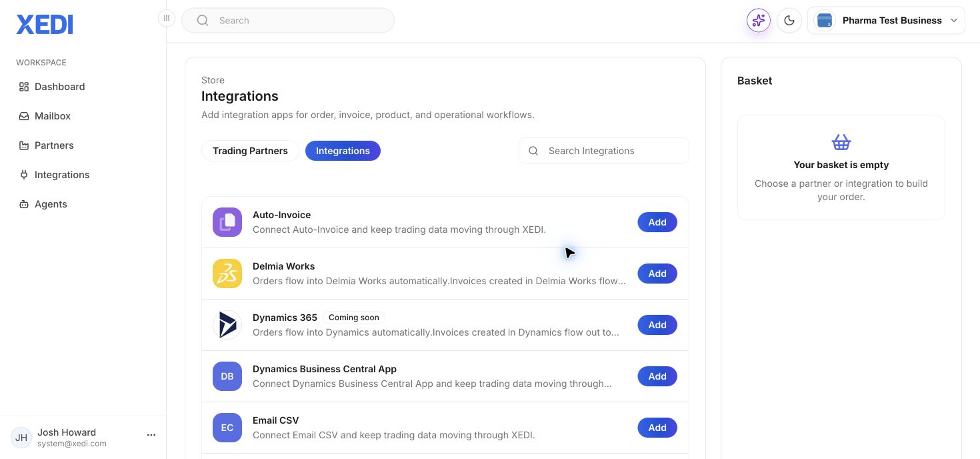Click the Josh Howard name
980x459 pixels.
[x=67, y=432]
